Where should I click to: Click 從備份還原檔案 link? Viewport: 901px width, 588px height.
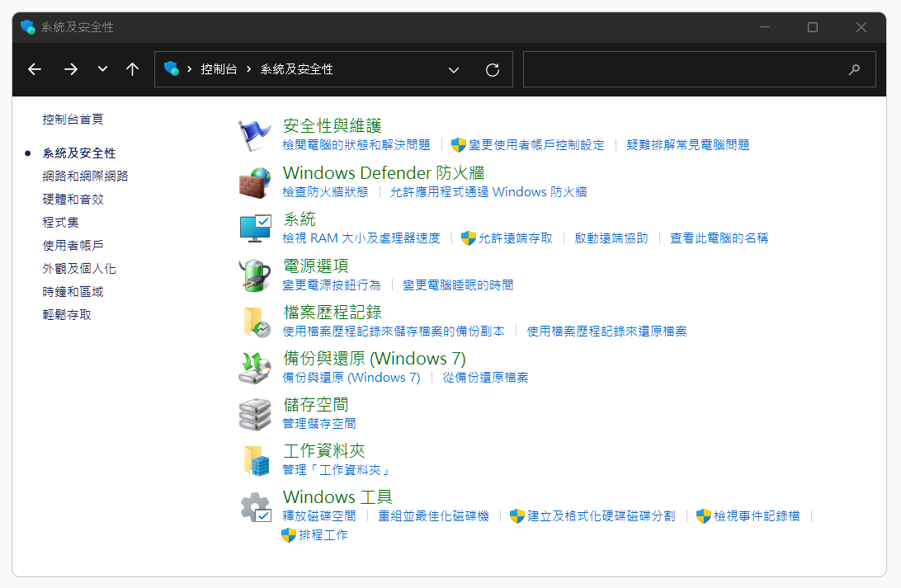pyautogui.click(x=485, y=377)
